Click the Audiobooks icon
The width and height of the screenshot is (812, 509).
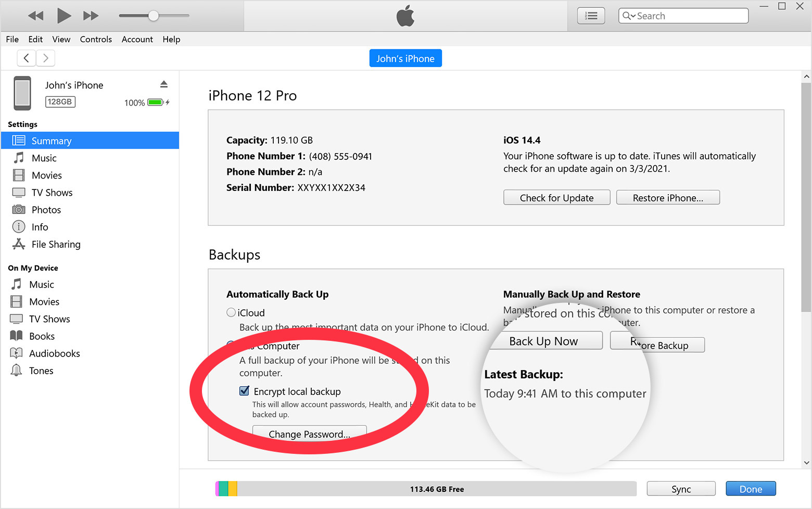tap(17, 353)
